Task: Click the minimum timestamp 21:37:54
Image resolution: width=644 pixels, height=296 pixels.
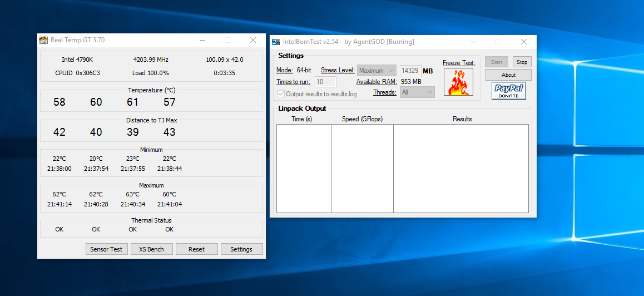Action: click(96, 169)
